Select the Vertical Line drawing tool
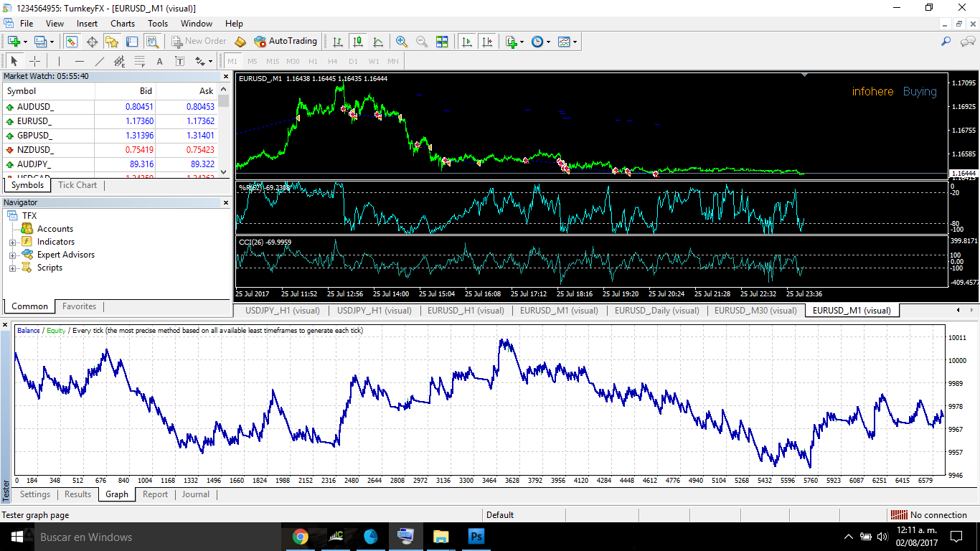The image size is (980, 551). pyautogui.click(x=60, y=61)
